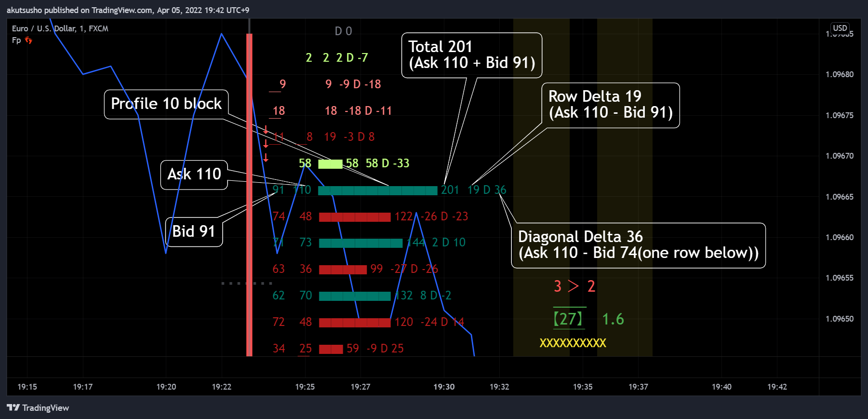Click the green '[27]' value
Screen dimensions: 868x419
pyautogui.click(x=568, y=319)
